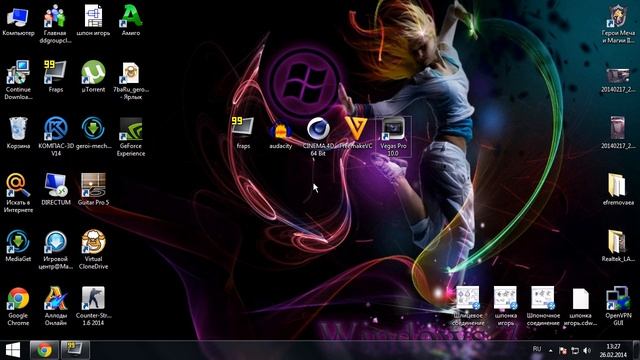Viewport: 640px width, 360px height.
Task: Show hidden tray icons arrow
Action: coord(550,350)
